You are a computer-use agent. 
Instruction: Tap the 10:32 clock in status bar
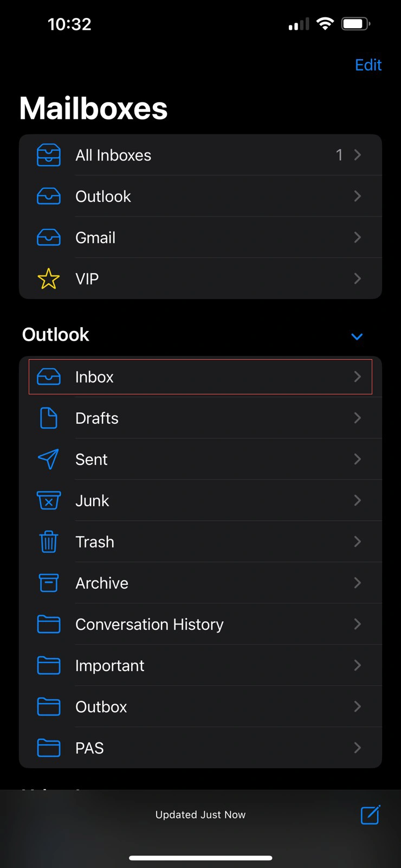[x=69, y=24]
